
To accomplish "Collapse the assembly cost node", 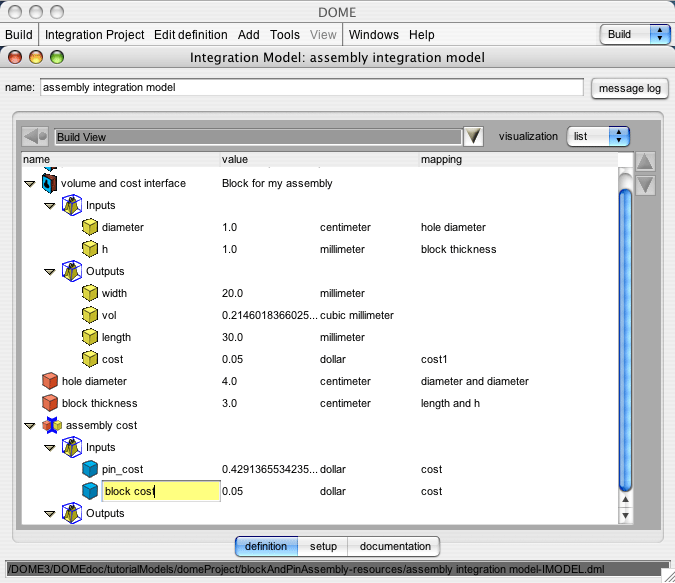I will point(30,426).
